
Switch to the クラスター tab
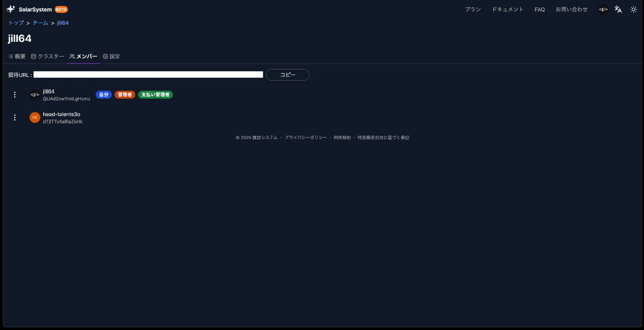click(47, 57)
